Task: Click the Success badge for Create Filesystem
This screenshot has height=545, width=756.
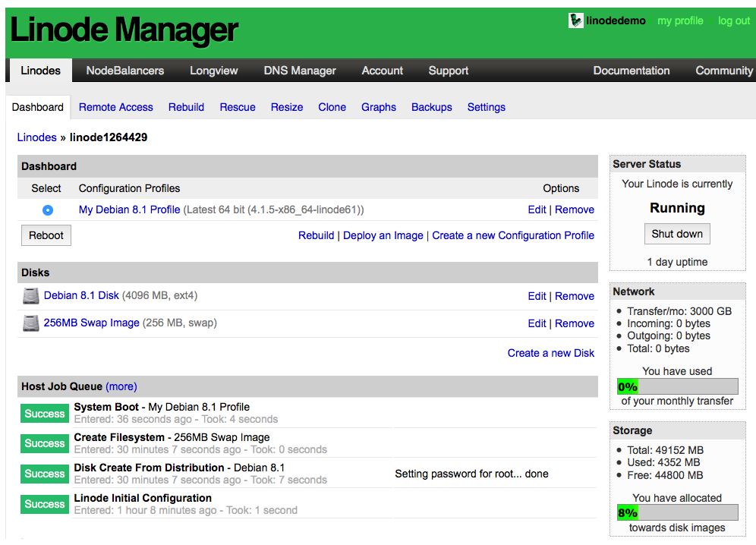Action: click(x=44, y=443)
